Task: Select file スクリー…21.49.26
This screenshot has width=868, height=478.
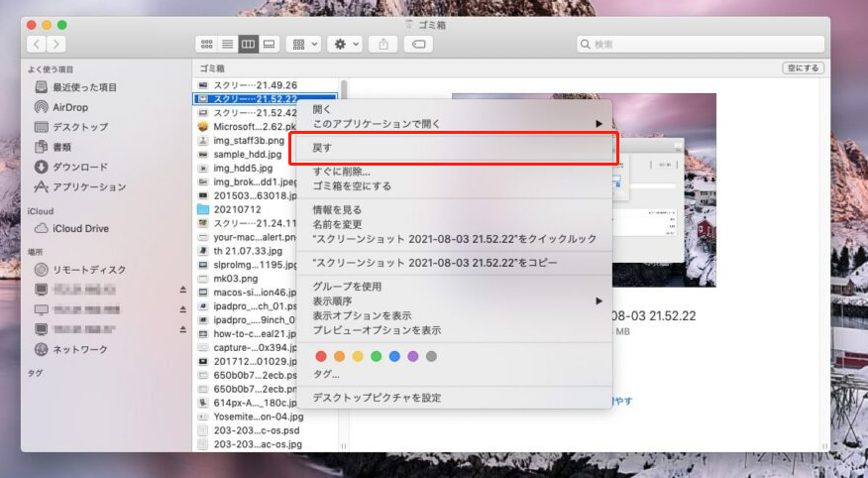Action: [266, 85]
